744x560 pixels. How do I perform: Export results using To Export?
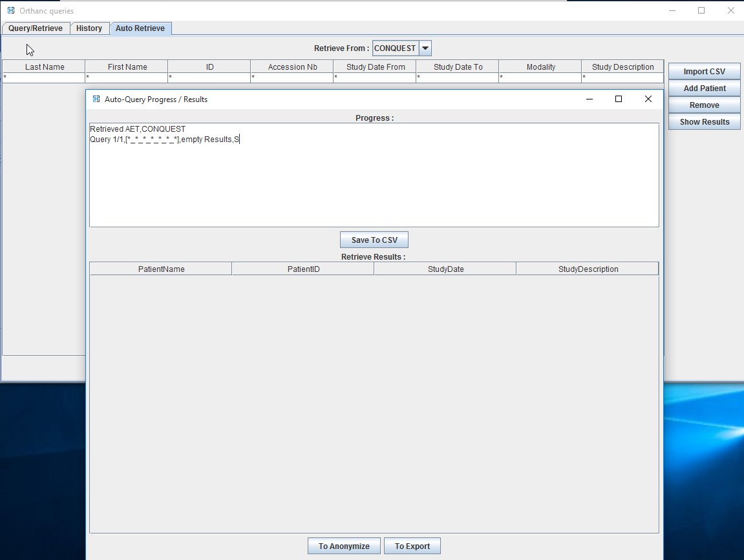tap(412, 545)
